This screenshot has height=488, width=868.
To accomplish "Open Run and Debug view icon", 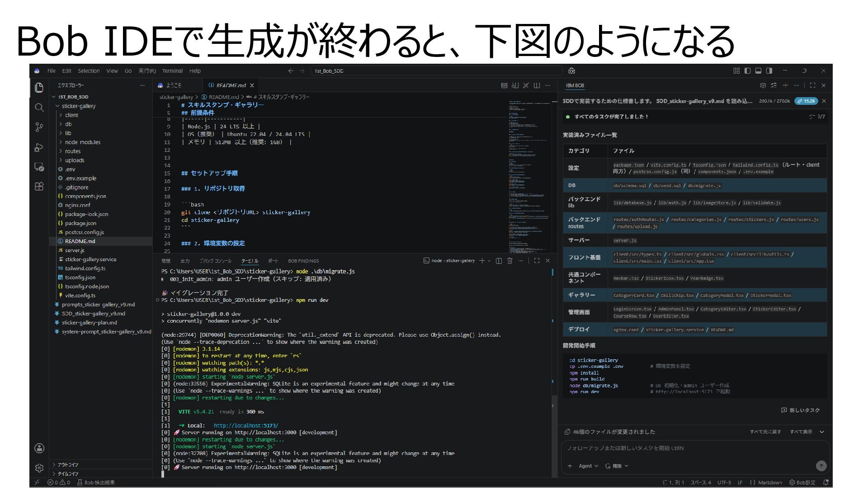I will tap(39, 147).
